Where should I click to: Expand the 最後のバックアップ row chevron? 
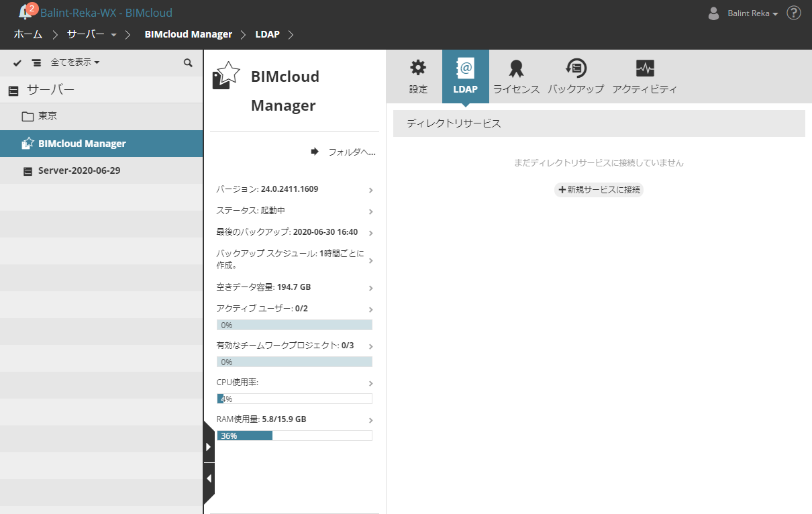click(371, 234)
